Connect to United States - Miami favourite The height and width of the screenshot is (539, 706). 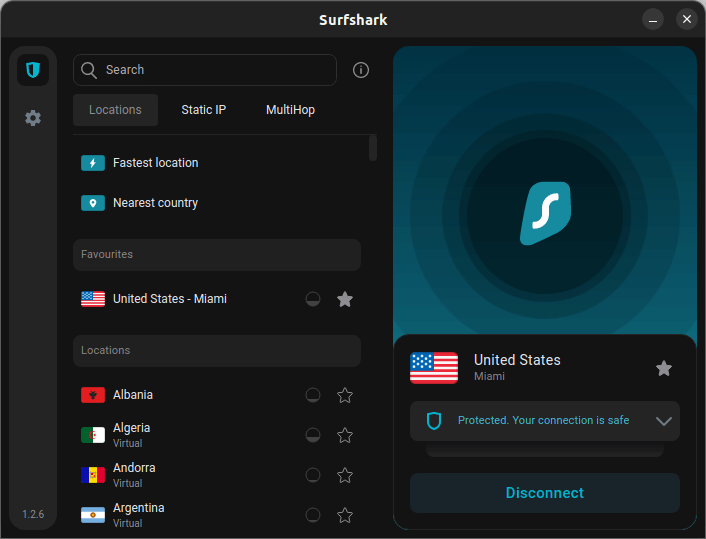[x=217, y=299]
